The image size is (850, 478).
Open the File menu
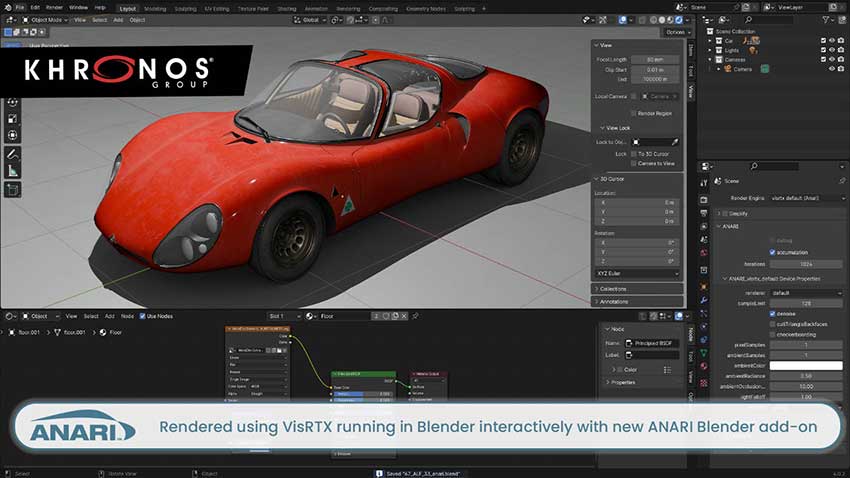click(19, 7)
